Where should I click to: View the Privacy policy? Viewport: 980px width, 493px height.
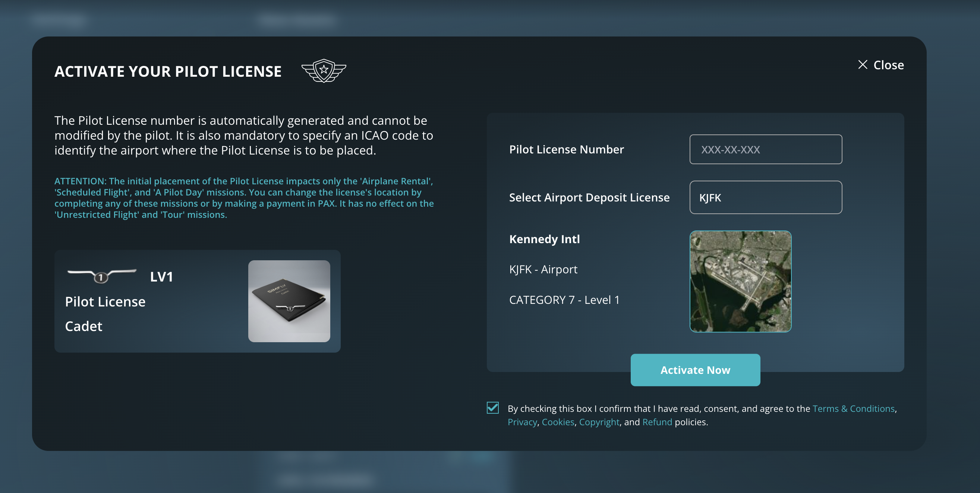tap(522, 422)
